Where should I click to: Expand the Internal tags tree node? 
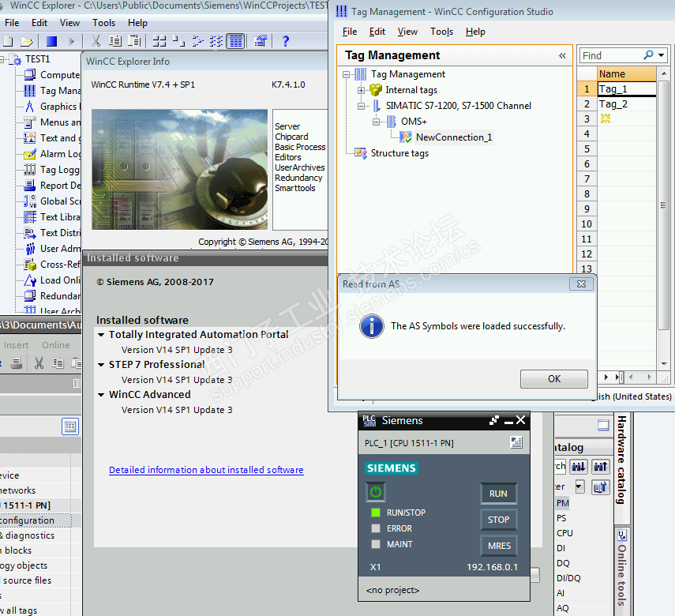(x=361, y=90)
